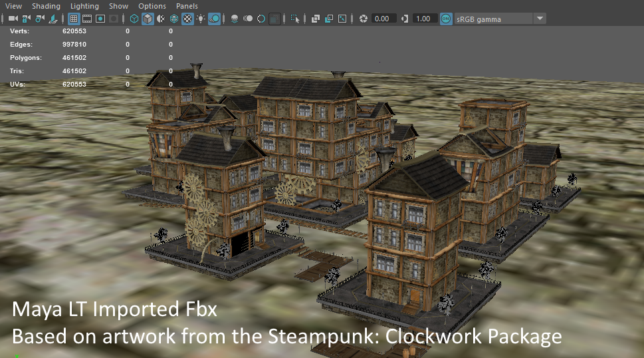
Task: Open the Panels menu
Action: click(x=187, y=6)
